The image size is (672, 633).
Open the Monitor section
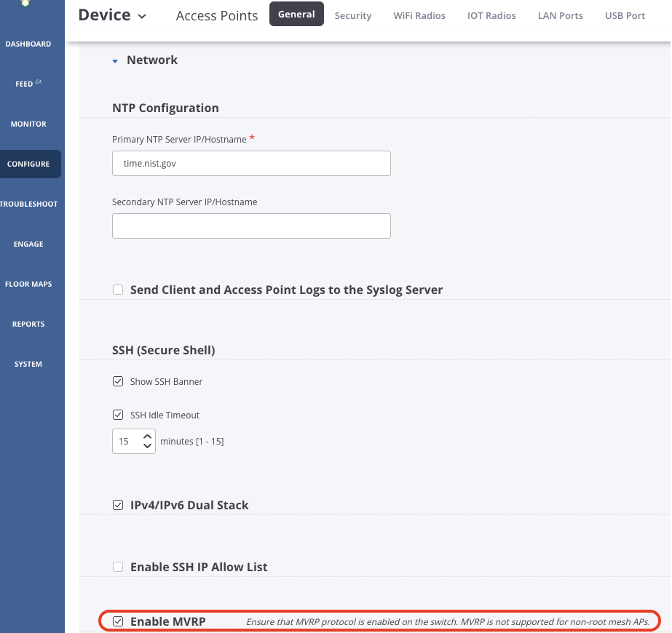(28, 124)
